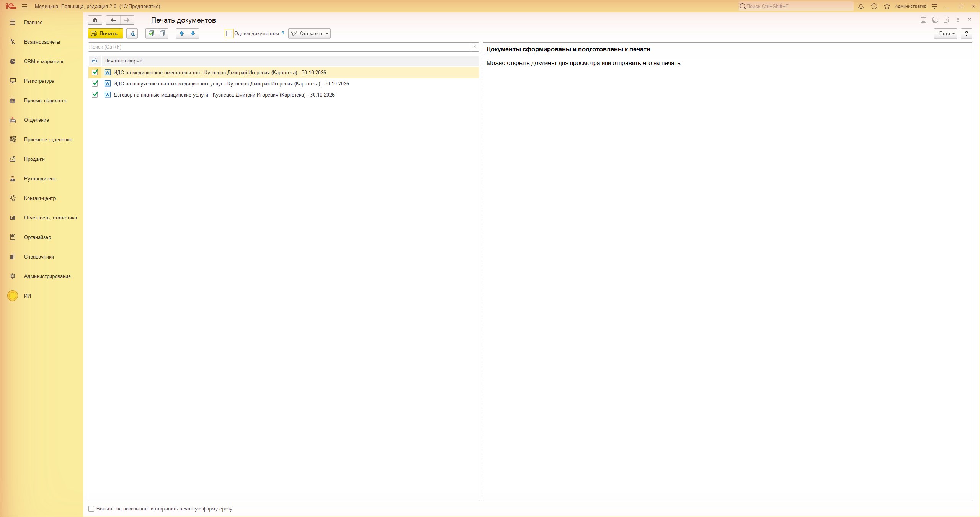This screenshot has height=517, width=980.
Task: Uncheck Договор на платные медицинские услуги
Action: 95,95
